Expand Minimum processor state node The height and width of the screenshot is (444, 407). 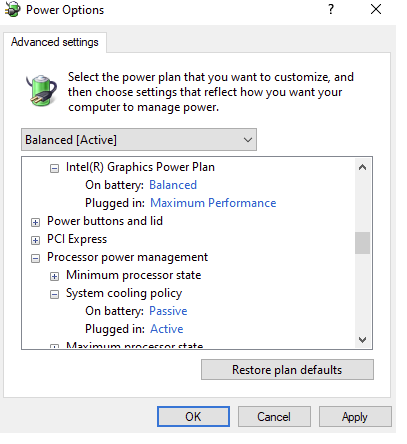click(54, 276)
